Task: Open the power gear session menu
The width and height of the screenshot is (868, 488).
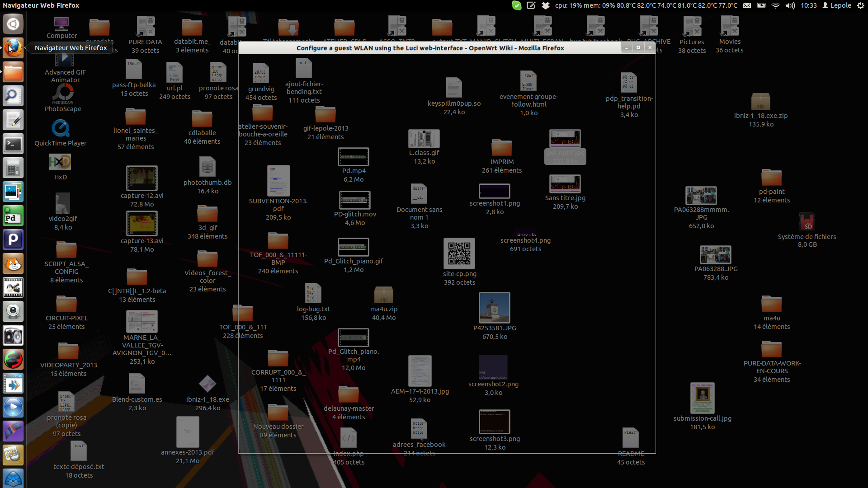Action: pos(860,5)
